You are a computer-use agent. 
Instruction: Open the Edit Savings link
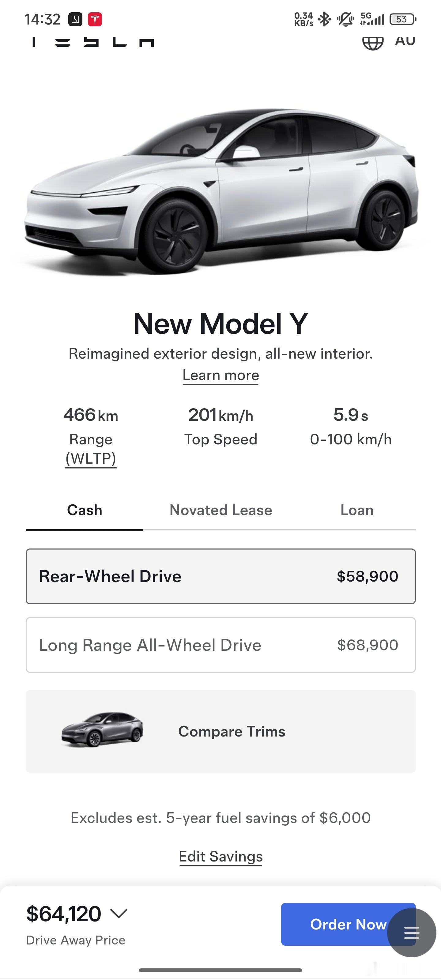[221, 856]
